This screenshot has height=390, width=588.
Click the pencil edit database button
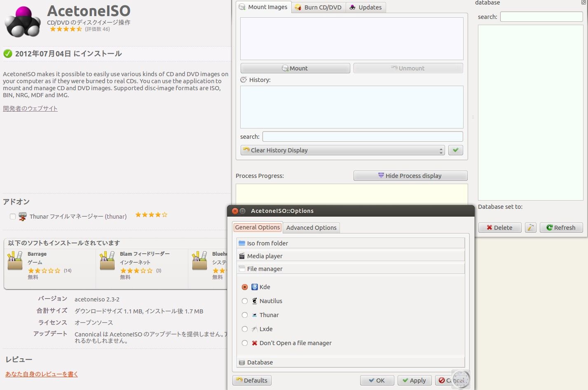tap(530, 227)
